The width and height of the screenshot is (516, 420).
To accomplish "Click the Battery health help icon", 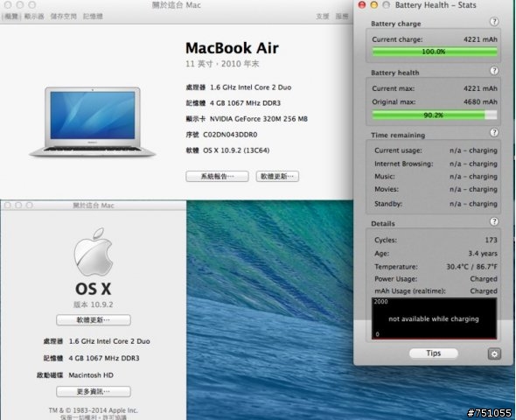I will pos(494,71).
